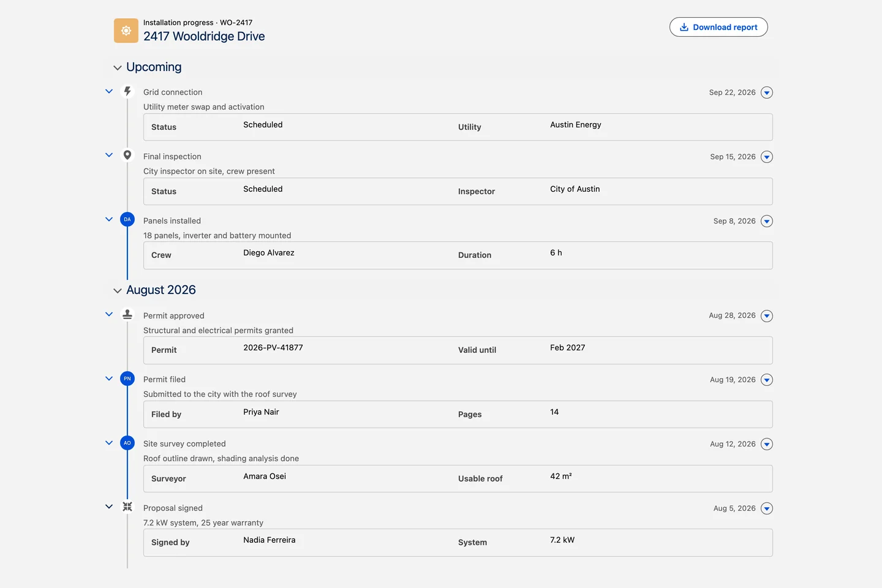Collapse the Permit filed entry chevron
This screenshot has width=882, height=588.
pos(109,379)
